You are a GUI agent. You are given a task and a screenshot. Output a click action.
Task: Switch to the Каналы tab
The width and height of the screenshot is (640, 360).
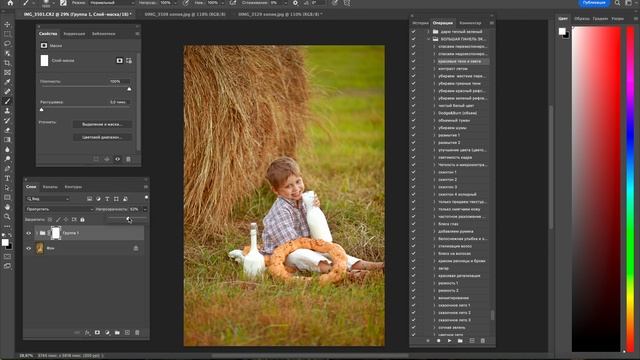(50, 187)
